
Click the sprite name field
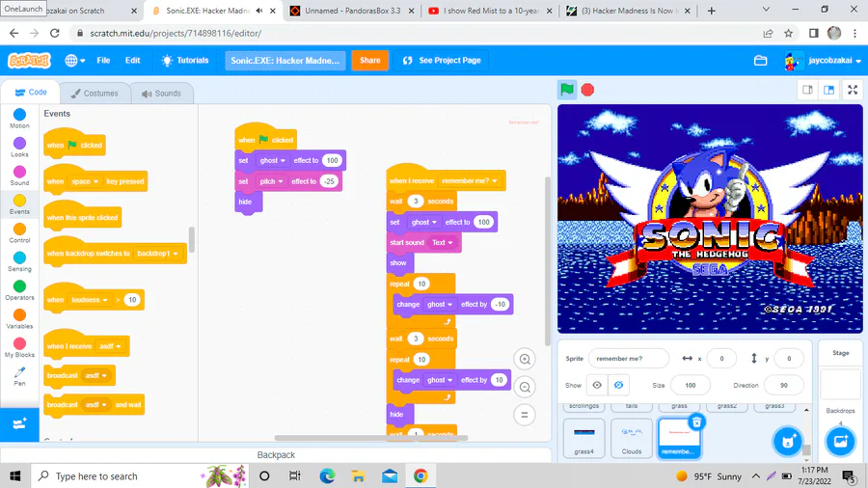pyautogui.click(x=629, y=359)
